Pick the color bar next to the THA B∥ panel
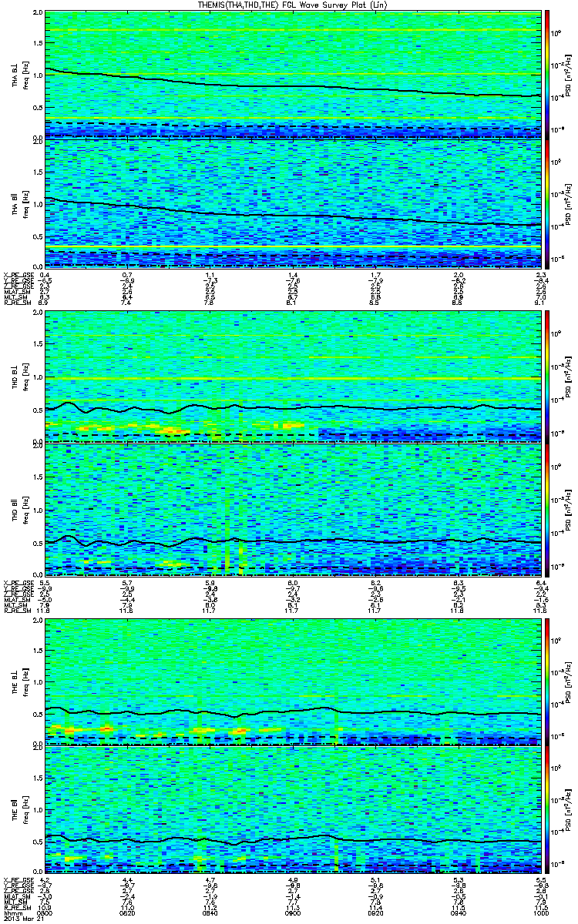The height and width of the screenshot is (924, 578). pyautogui.click(x=548, y=202)
